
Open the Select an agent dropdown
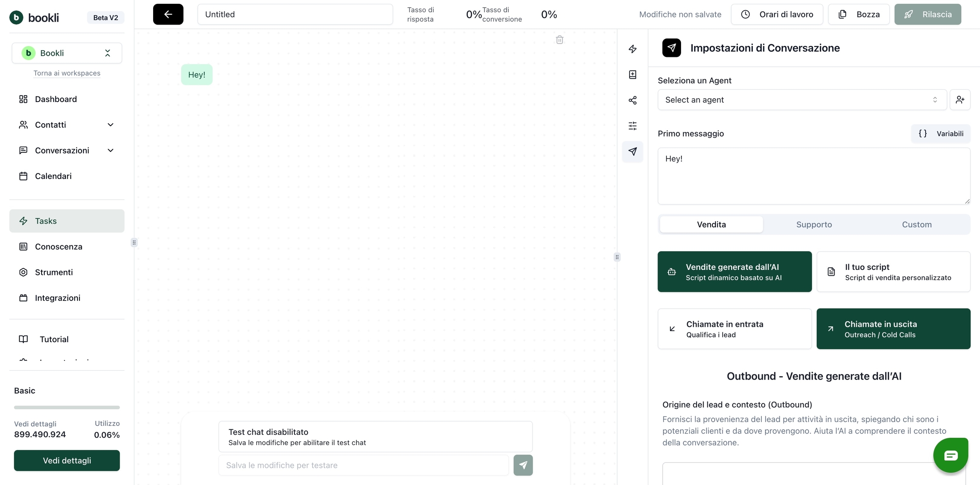802,100
